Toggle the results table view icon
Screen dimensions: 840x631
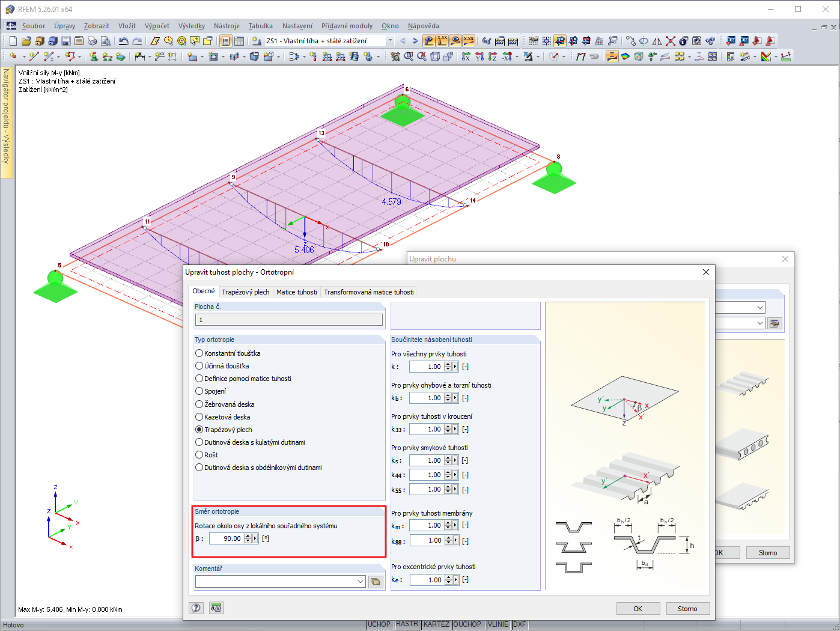pyautogui.click(x=239, y=41)
